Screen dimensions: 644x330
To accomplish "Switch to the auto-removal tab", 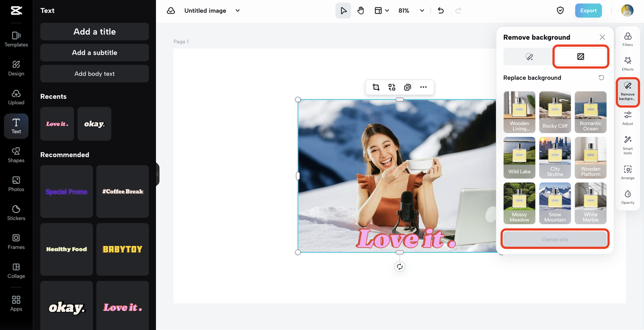I will coord(529,57).
